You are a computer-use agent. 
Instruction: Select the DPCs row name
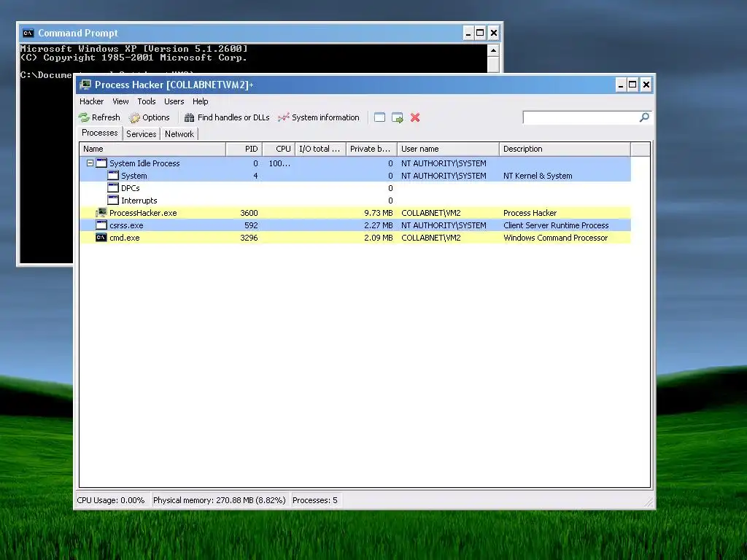point(130,188)
